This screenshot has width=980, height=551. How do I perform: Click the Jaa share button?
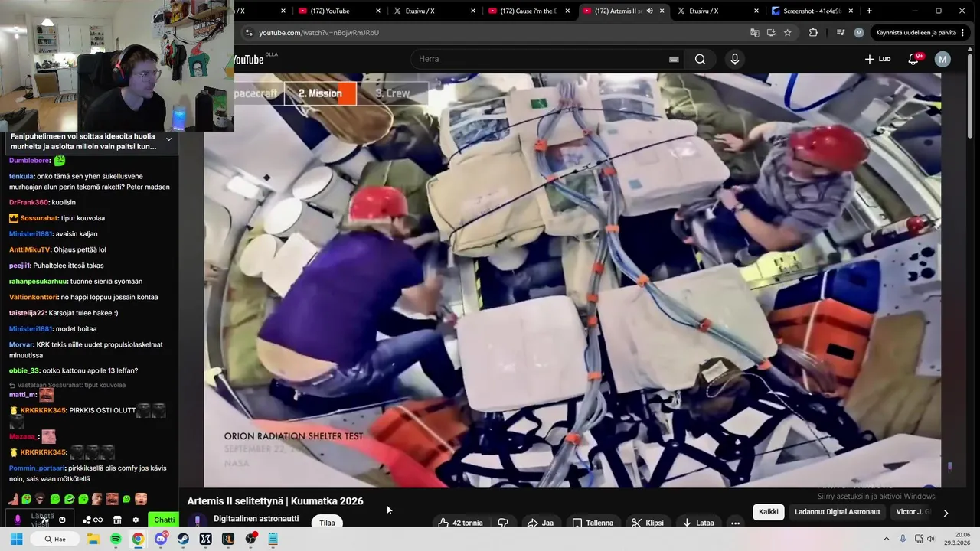pyautogui.click(x=541, y=523)
